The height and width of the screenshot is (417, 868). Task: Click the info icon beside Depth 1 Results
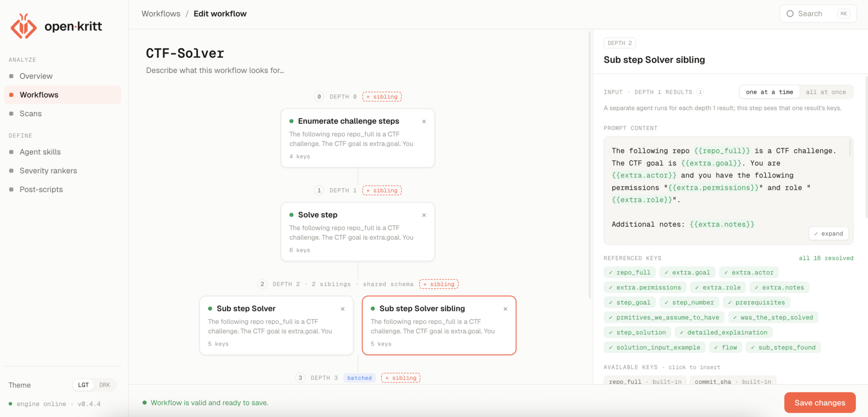pyautogui.click(x=700, y=92)
